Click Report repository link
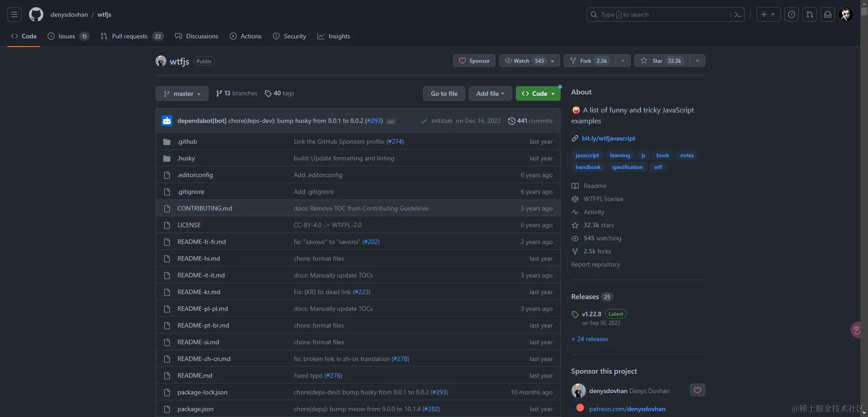This screenshot has width=868, height=417. click(595, 264)
